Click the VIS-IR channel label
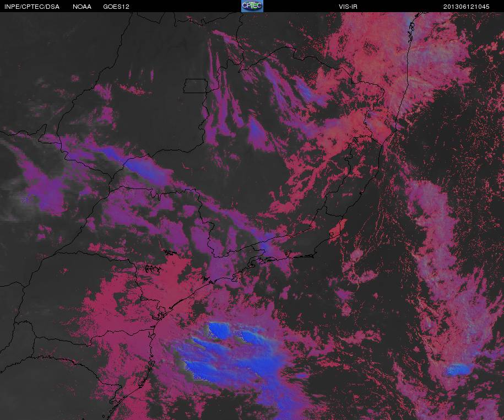504x420 pixels. pos(348,7)
